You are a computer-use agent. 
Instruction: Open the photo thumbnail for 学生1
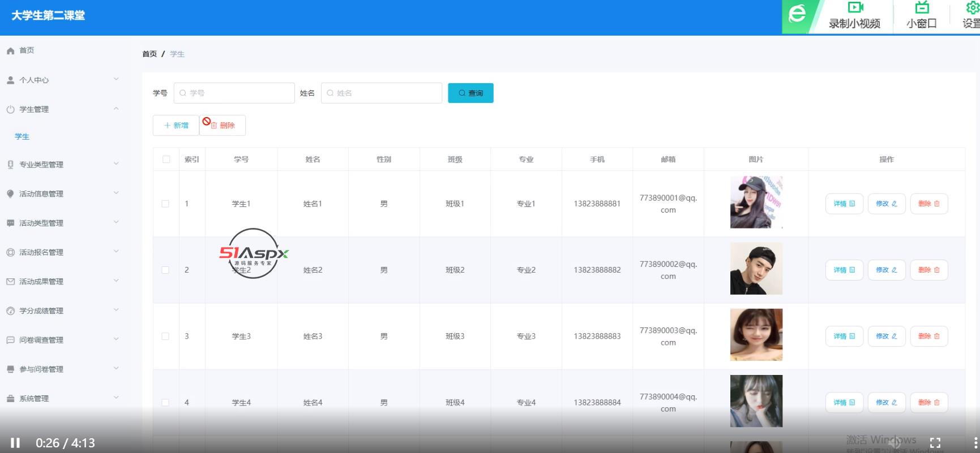click(x=756, y=202)
